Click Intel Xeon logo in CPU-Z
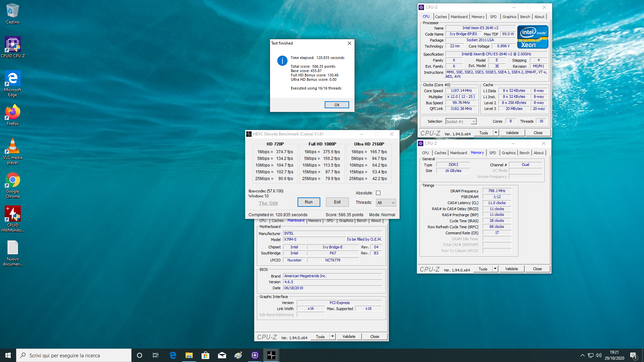Image resolution: width=644 pixels, height=362 pixels. (x=533, y=37)
